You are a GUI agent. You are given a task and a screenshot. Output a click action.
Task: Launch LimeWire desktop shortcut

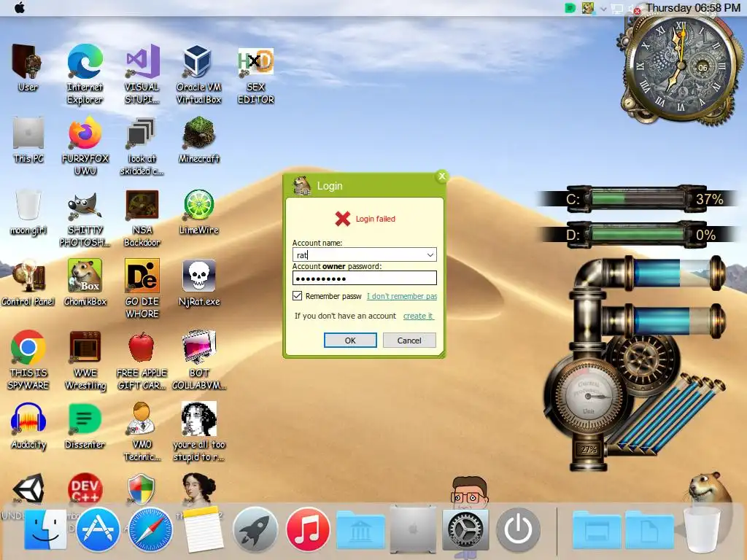coord(198,211)
